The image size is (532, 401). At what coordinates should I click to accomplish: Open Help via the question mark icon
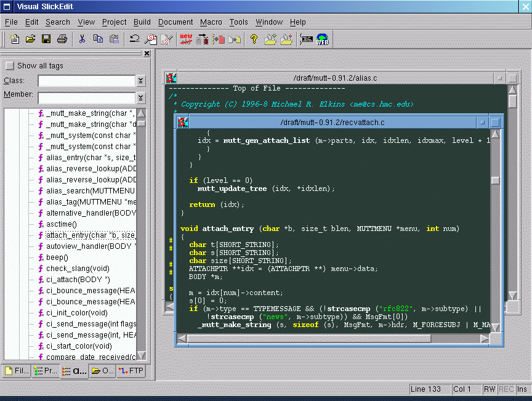pyautogui.click(x=253, y=39)
